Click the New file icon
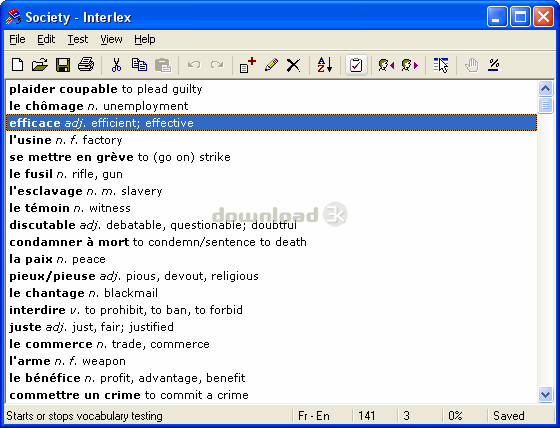 (x=18, y=65)
